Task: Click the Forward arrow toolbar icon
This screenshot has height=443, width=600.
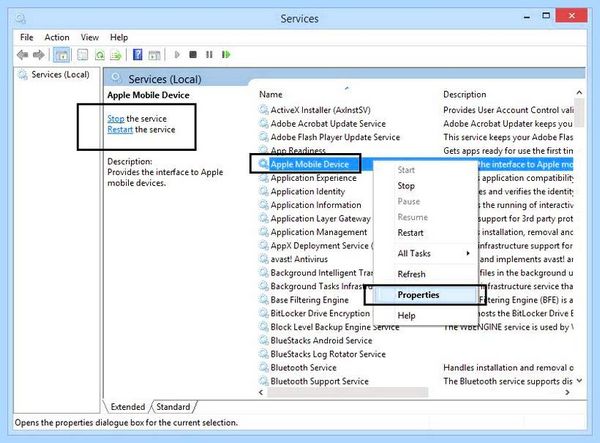Action: tap(39, 55)
